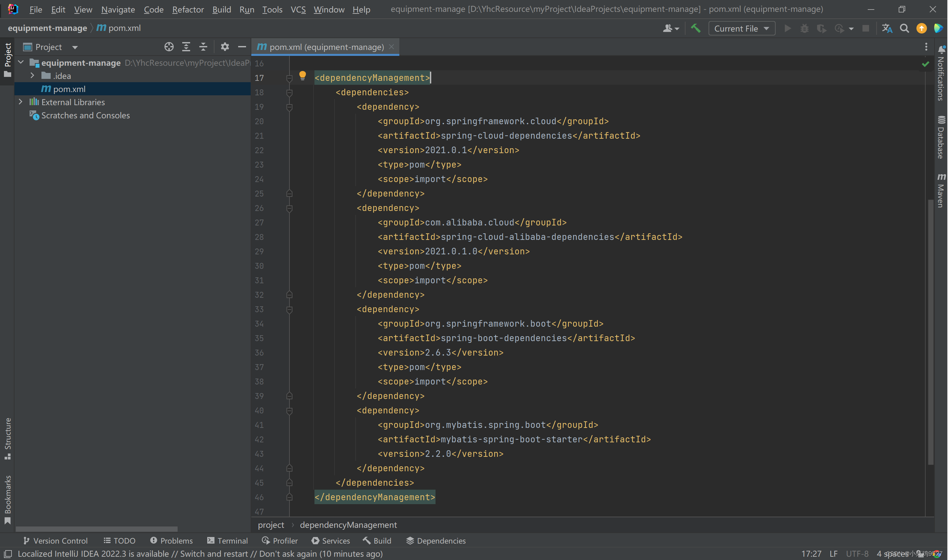Click the IntelliJ IDEA logo icon top-left
The width and height of the screenshot is (948, 560).
point(13,9)
